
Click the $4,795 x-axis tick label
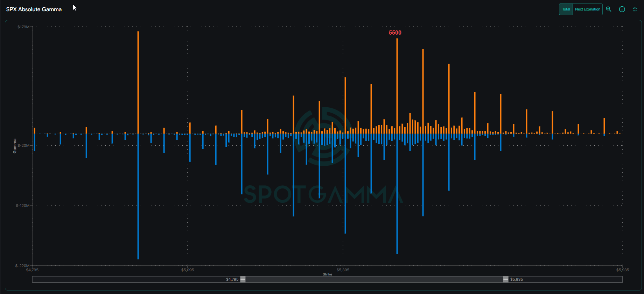[32, 270]
